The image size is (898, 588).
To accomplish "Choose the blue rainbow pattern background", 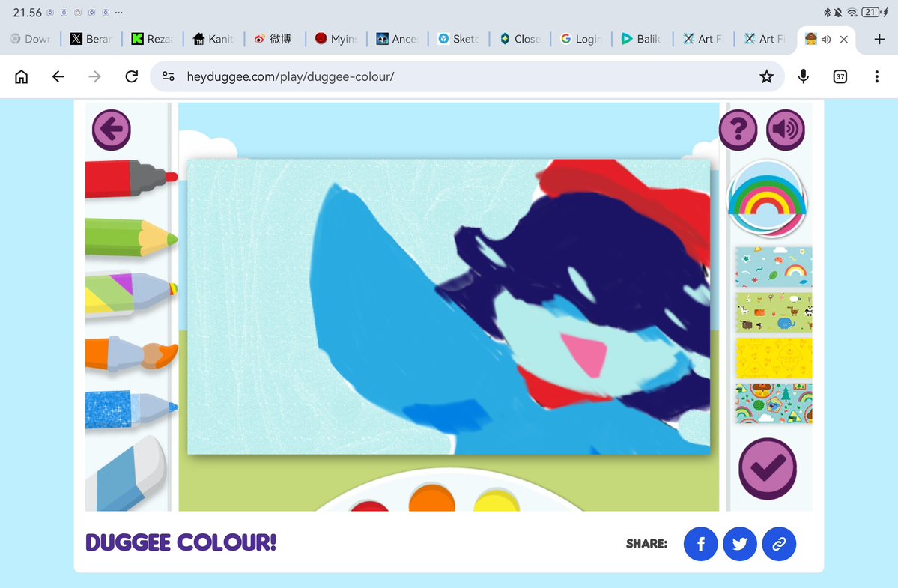I will [x=774, y=267].
